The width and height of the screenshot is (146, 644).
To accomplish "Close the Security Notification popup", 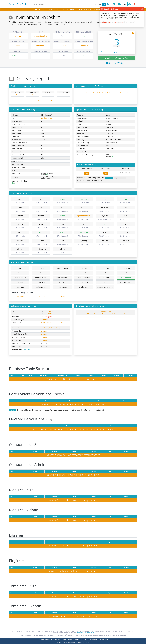I will pyautogui.click(x=142, y=9).
